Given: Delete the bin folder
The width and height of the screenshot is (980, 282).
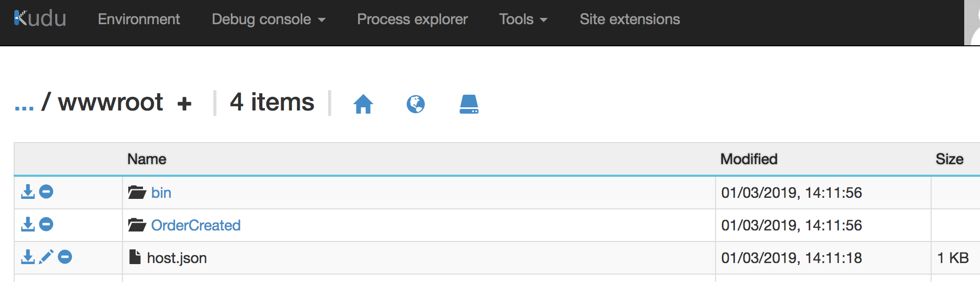Looking at the screenshot, I should [x=46, y=192].
